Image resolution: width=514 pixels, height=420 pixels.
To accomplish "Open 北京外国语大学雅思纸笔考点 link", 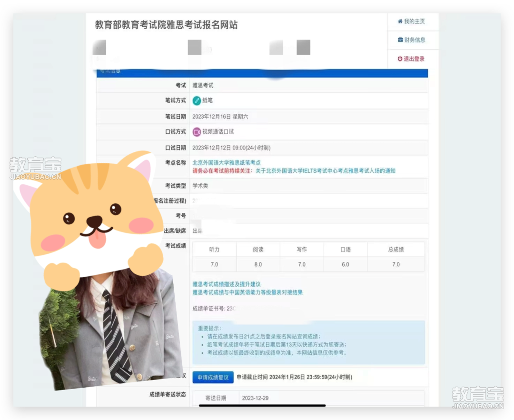I will 227,163.
